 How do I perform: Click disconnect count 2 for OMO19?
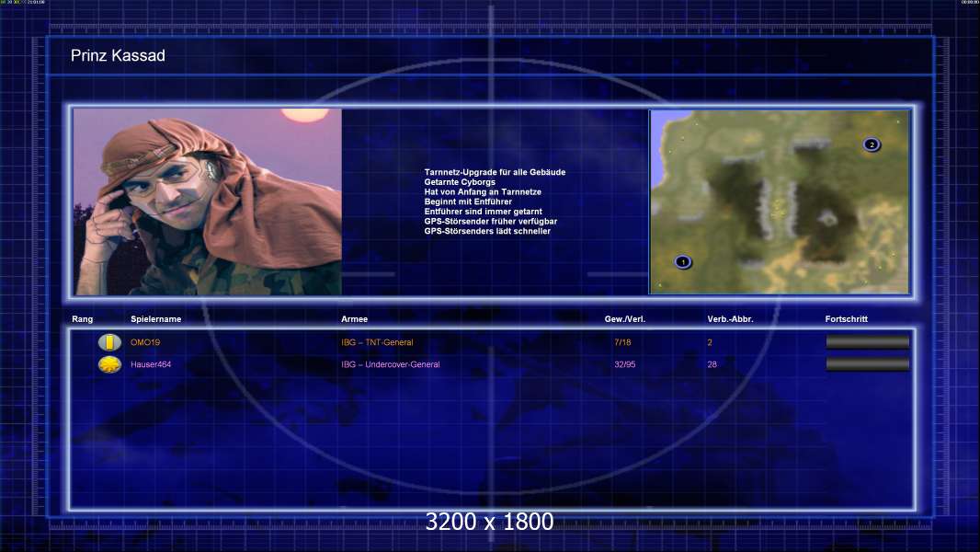tap(710, 342)
